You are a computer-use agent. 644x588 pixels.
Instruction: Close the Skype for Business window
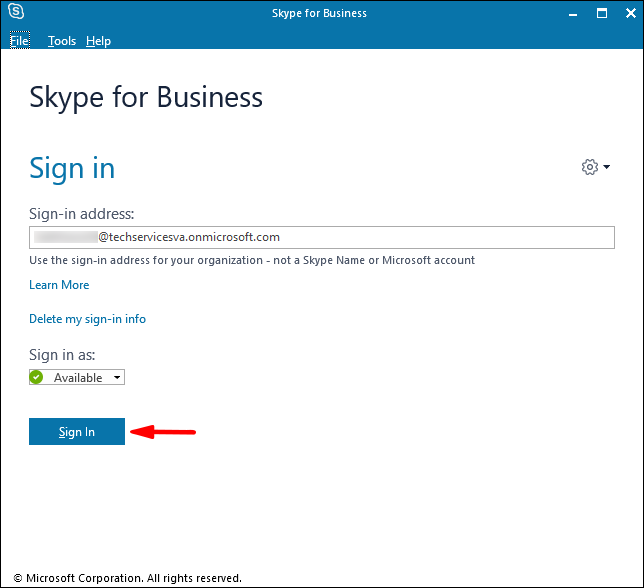pos(631,14)
